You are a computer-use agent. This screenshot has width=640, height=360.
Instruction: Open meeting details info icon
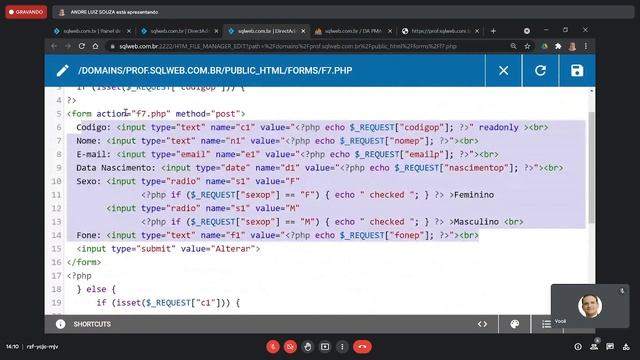point(578,347)
